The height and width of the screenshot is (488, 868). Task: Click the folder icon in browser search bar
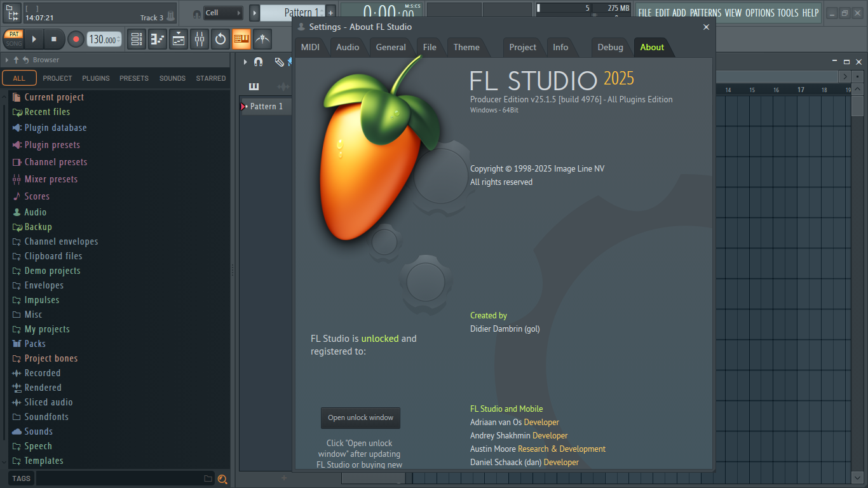pyautogui.click(x=208, y=478)
